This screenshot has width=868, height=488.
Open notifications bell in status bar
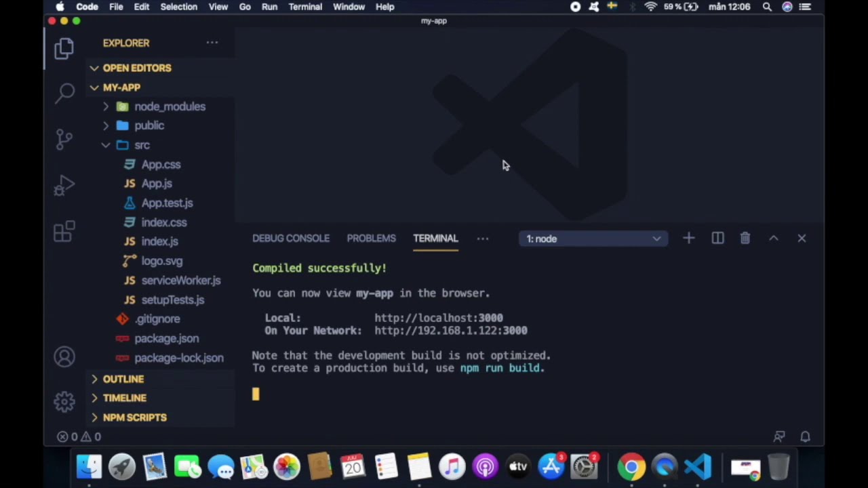click(x=805, y=437)
